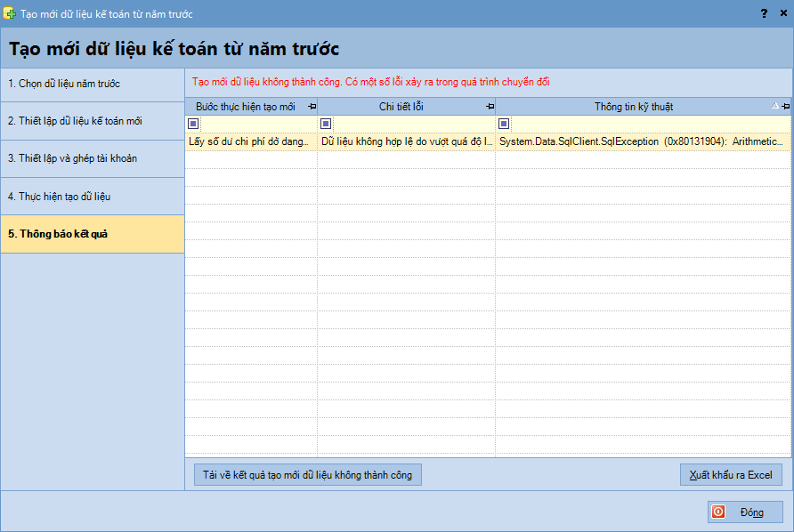Select cell 'System.Data.SqlClient.SqlException (0x80131904)'

click(x=643, y=141)
